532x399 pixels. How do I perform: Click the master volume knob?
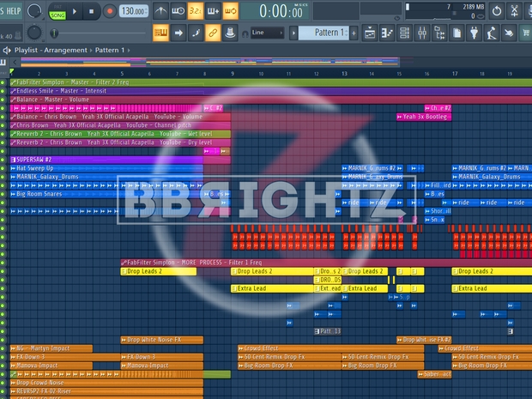coord(34,11)
